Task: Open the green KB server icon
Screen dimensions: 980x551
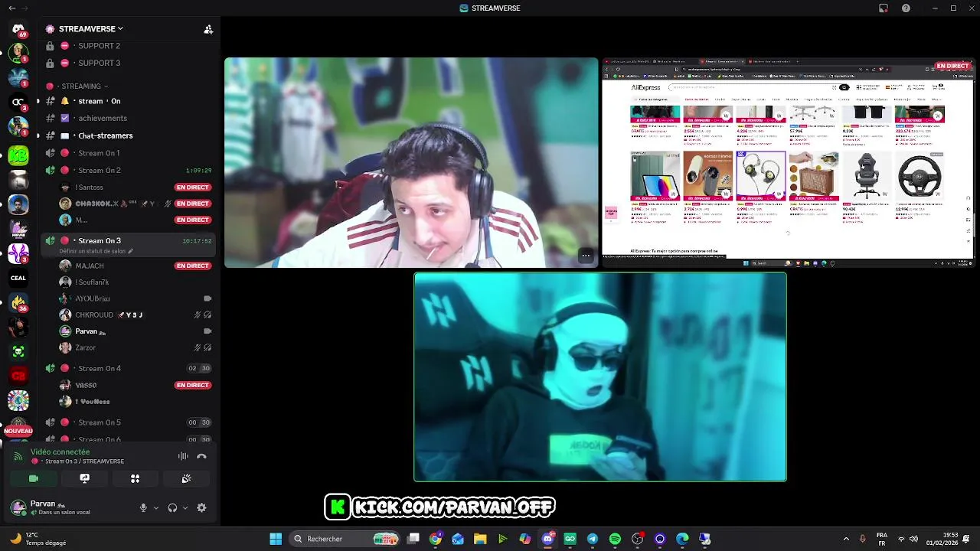Action: (18, 155)
